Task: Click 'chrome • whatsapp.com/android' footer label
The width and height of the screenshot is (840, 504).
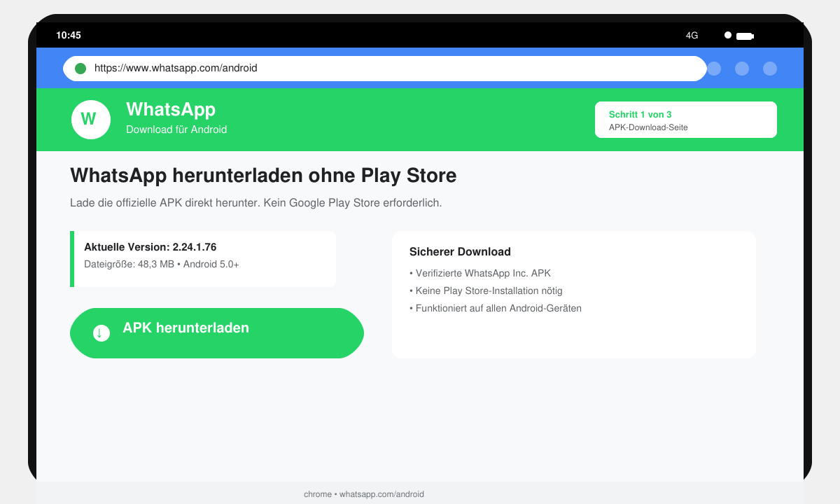Action: coord(364,494)
